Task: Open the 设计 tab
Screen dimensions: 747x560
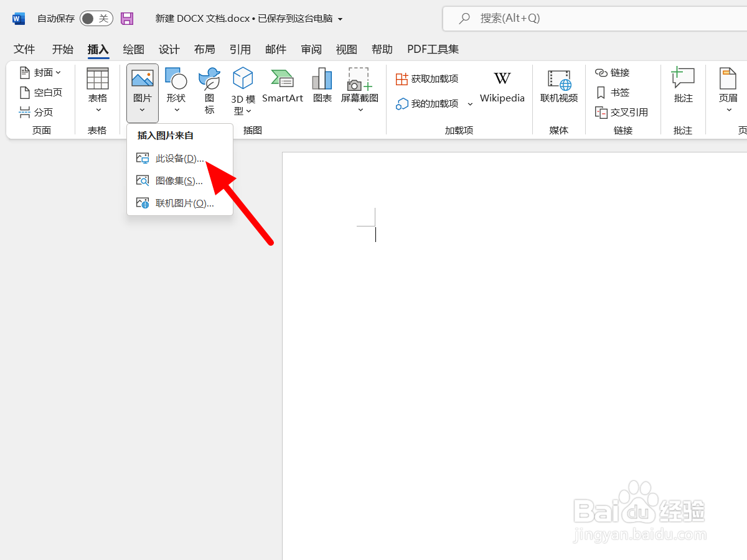Action: click(169, 49)
